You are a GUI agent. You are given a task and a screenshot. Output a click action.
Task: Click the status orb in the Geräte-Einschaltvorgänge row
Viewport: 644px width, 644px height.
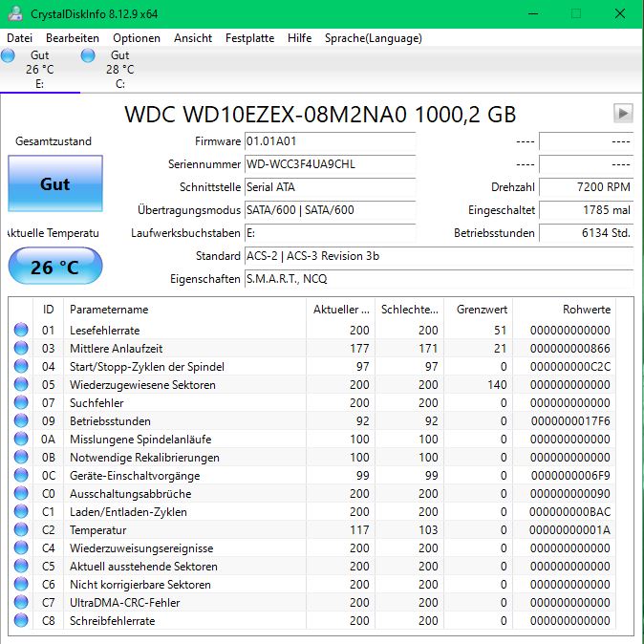tap(21, 475)
